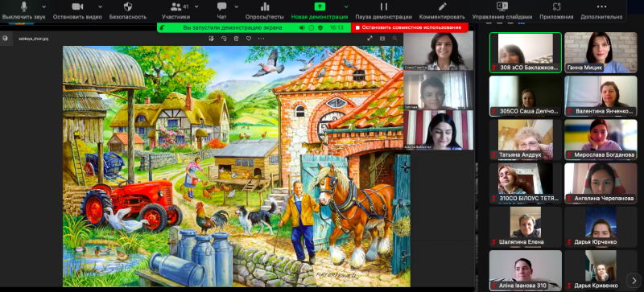644x292 pixels.
Task: Pause sharing with Пауза демонстрации
Action: (x=383, y=11)
